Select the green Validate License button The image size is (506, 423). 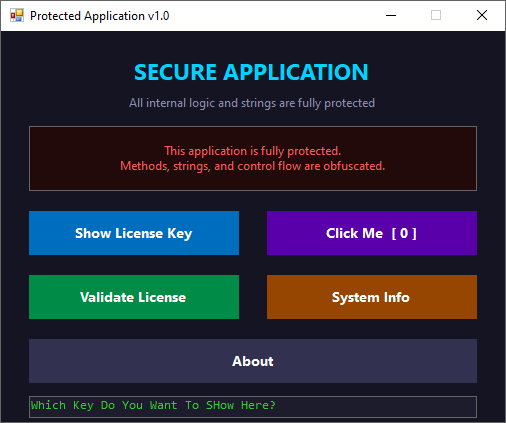pos(134,297)
